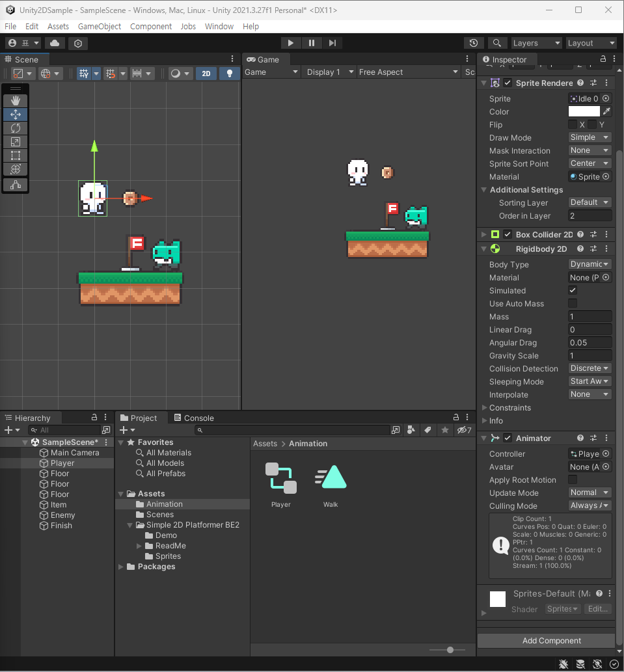Open Rigidbody 2D preset settings icon
Screen dimensions: 624x672
pyautogui.click(x=593, y=249)
